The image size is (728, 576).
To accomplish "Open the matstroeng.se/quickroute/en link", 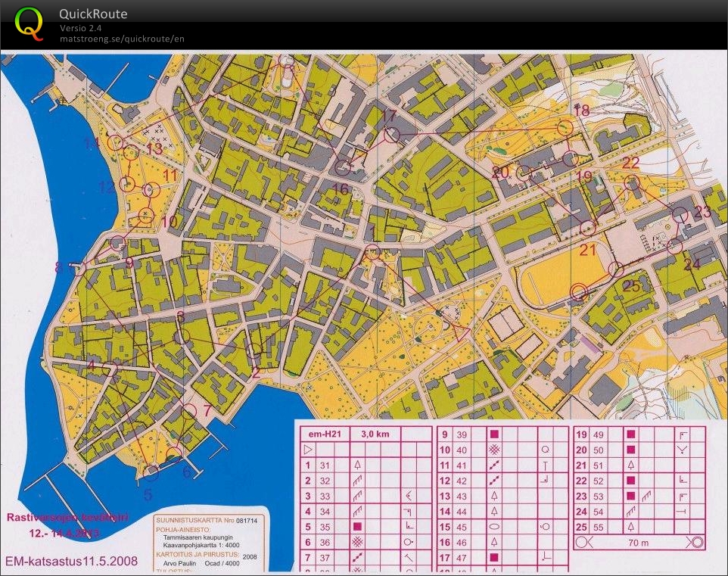I will tap(122, 39).
